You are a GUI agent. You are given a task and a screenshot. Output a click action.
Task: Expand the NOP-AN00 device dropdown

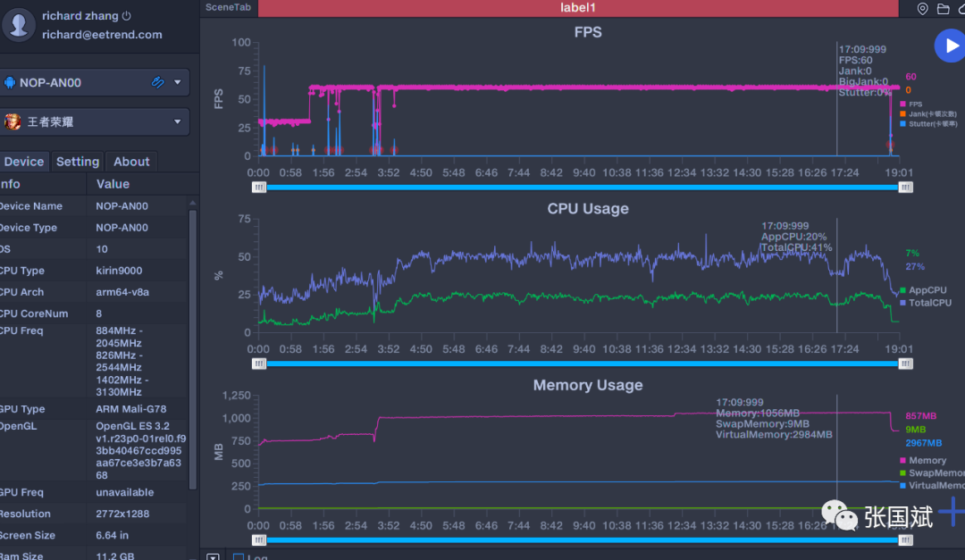click(177, 82)
